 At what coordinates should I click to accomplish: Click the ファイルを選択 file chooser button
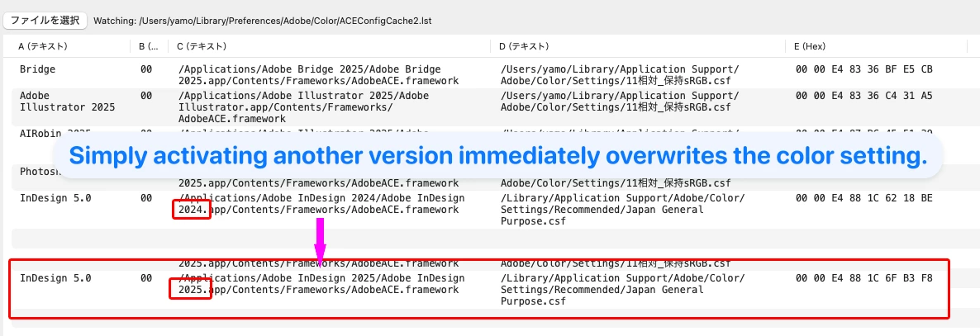(x=45, y=20)
